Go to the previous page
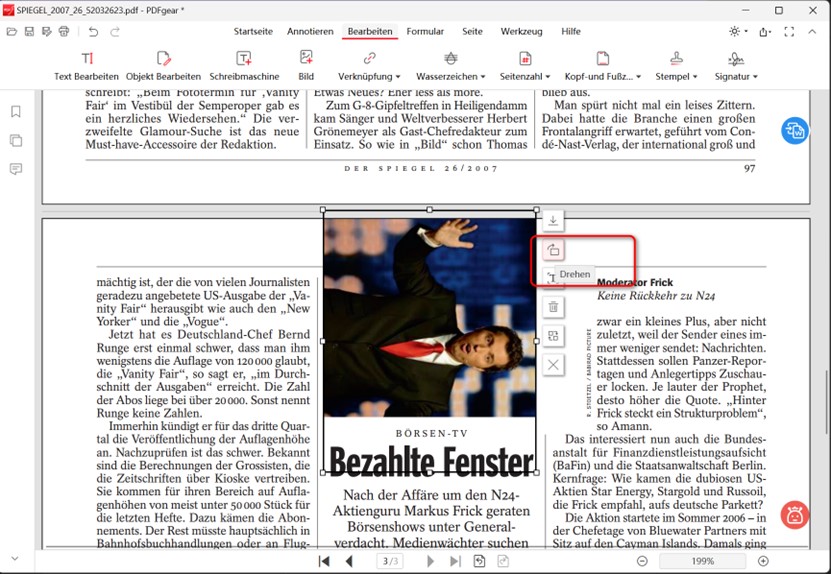The width and height of the screenshot is (831, 574). [349, 561]
